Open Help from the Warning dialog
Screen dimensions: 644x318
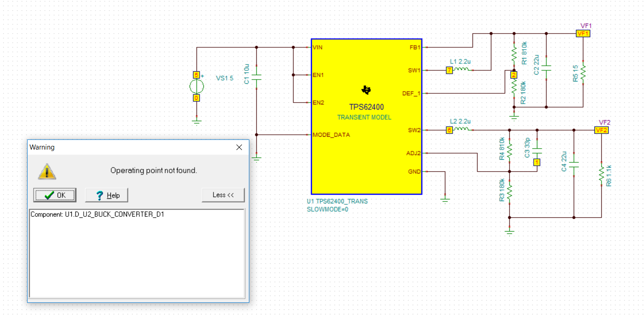click(106, 195)
